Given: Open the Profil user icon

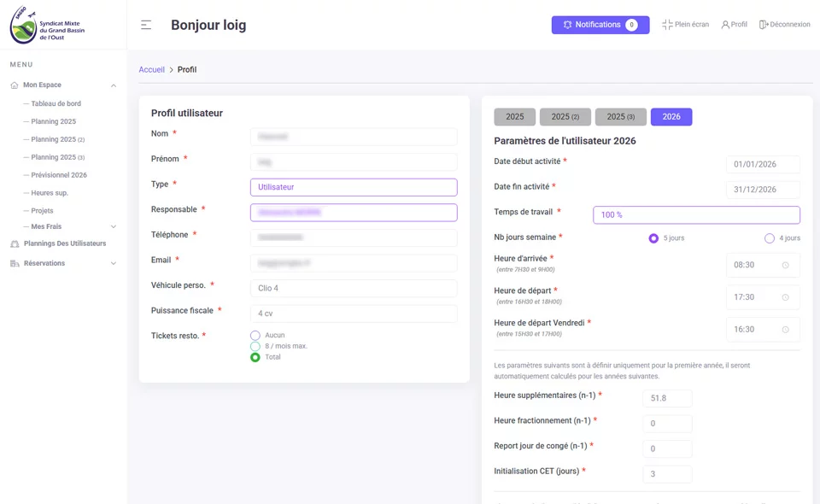Looking at the screenshot, I should coord(725,25).
